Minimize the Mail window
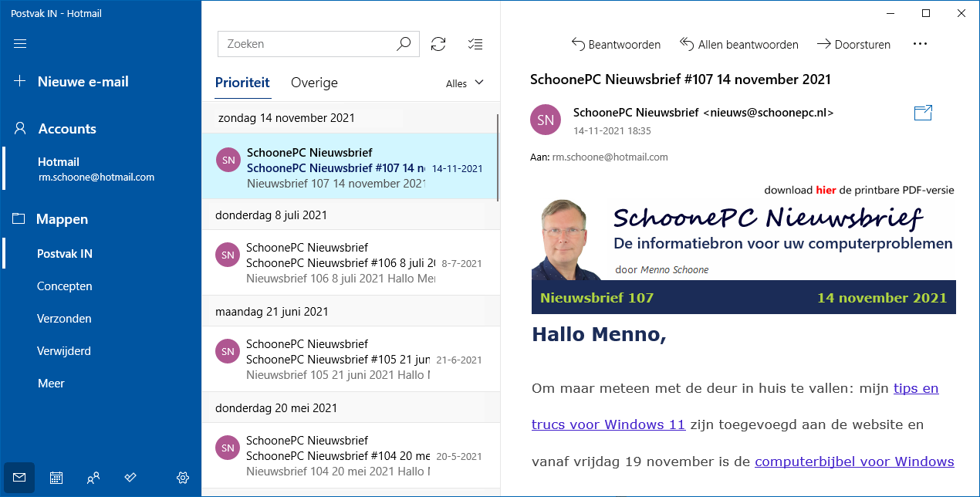Screen dimensions: 980x497 [890, 13]
